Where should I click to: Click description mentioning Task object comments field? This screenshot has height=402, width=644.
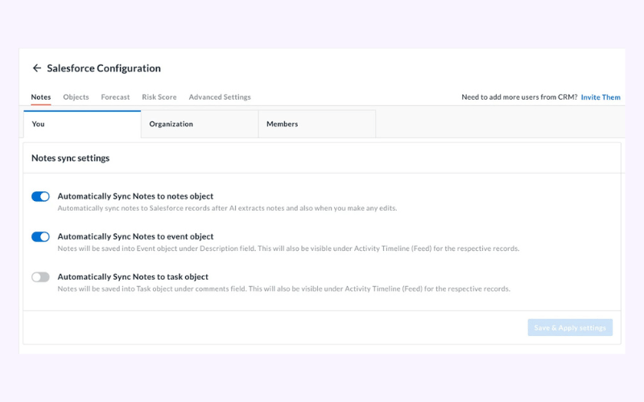coord(284,289)
